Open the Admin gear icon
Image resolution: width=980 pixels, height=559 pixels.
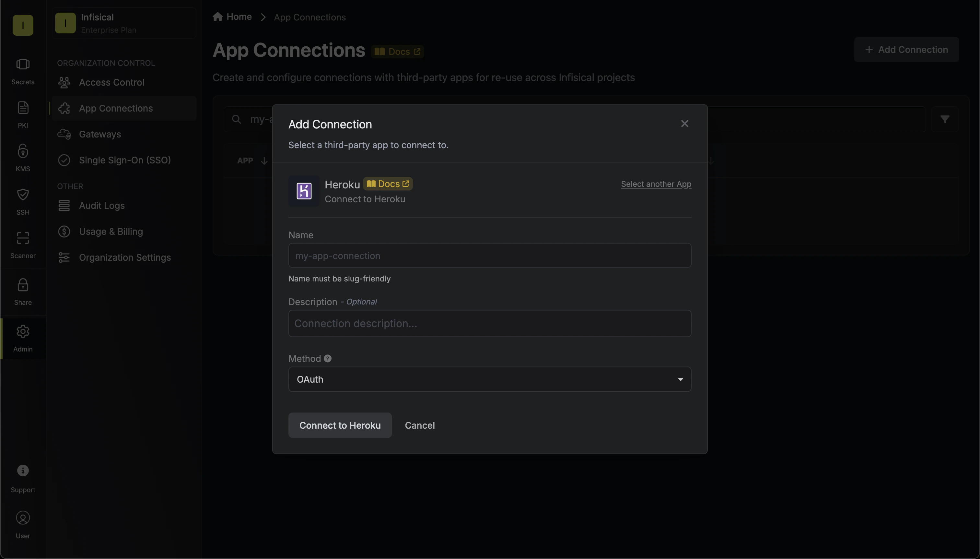click(x=23, y=332)
